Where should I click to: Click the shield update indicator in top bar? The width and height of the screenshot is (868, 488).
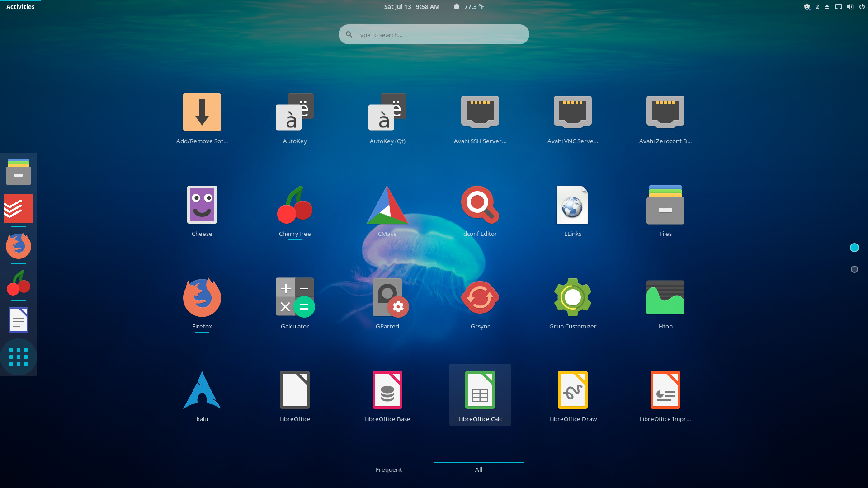click(x=807, y=7)
